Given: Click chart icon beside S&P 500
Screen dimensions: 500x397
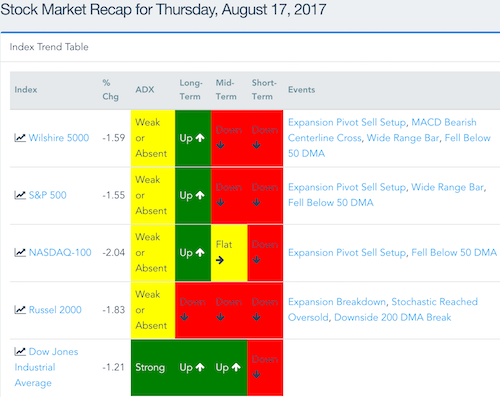Looking at the screenshot, I should [20, 195].
